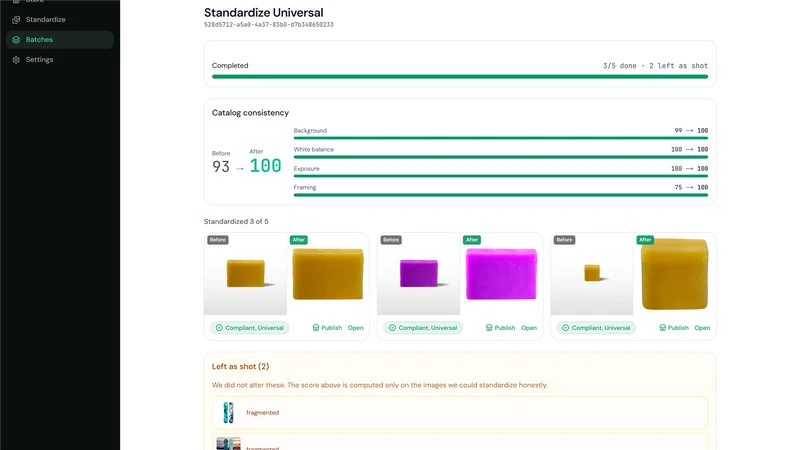
Task: Click Compliant, Universal badge on first card
Action: click(249, 328)
